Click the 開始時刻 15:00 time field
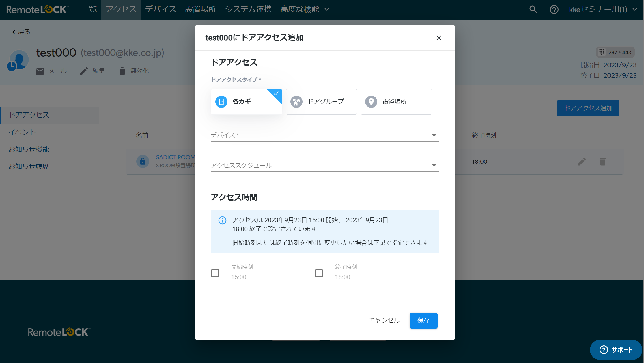Image resolution: width=644 pixels, height=363 pixels. (269, 277)
